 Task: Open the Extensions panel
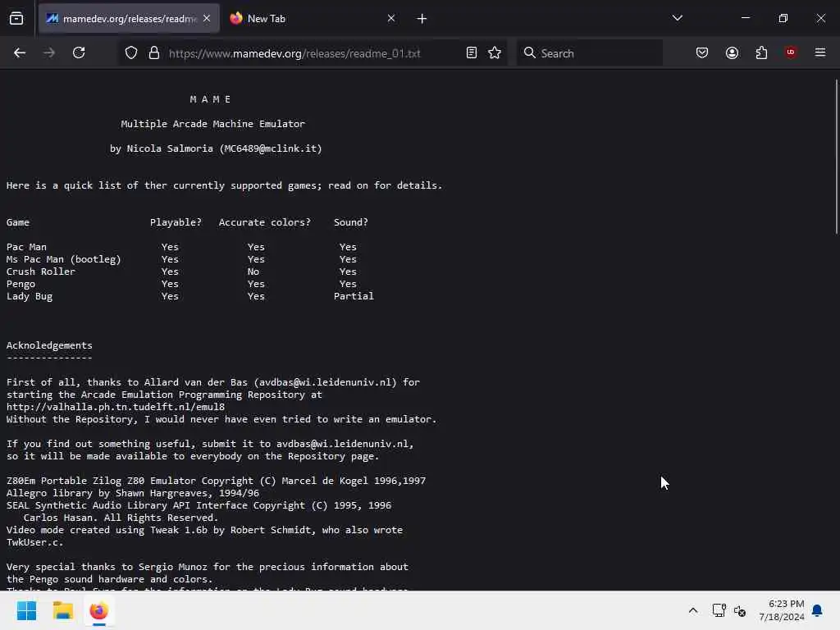(x=761, y=52)
